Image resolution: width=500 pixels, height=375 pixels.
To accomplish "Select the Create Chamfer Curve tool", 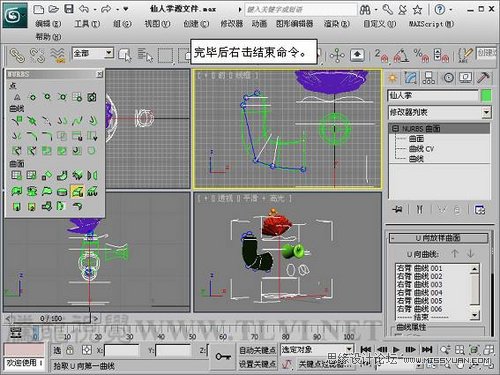I will pyautogui.click(x=32, y=136).
